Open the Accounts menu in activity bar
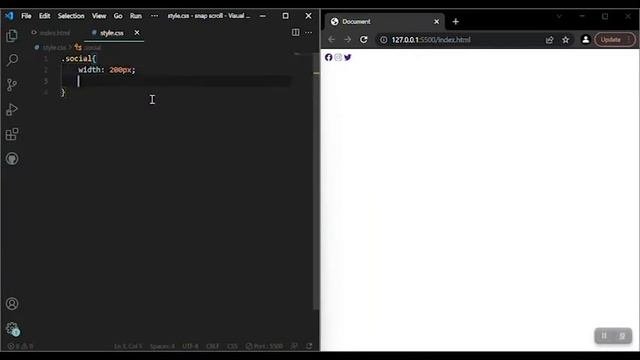 12,304
